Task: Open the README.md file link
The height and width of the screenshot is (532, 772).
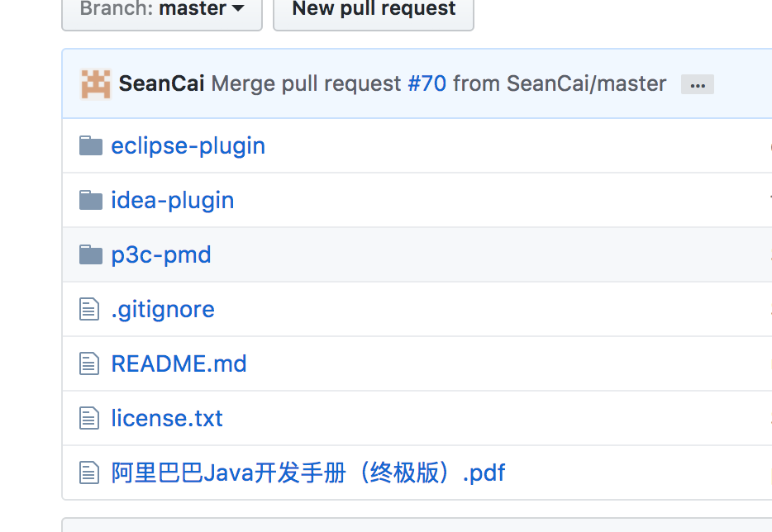Action: click(x=179, y=364)
